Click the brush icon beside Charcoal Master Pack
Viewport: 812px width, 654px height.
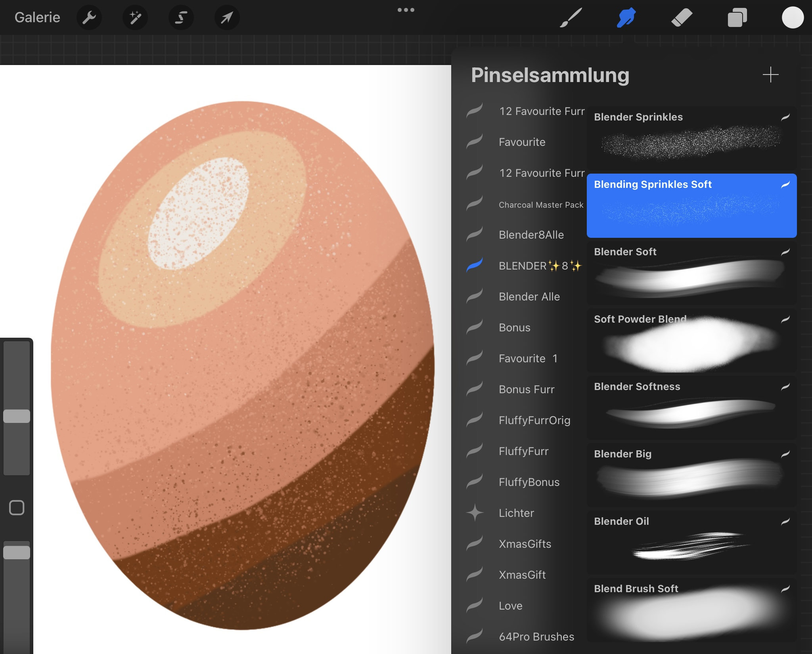tap(475, 203)
